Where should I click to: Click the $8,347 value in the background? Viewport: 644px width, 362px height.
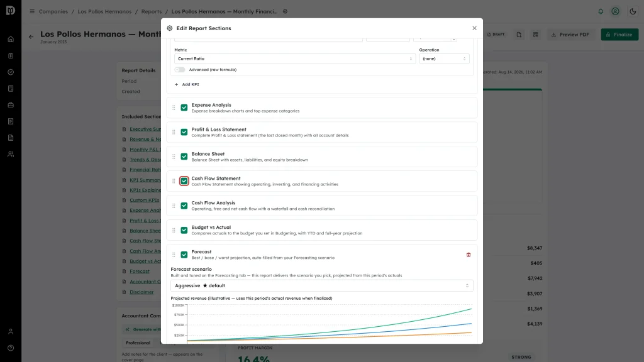click(535, 248)
